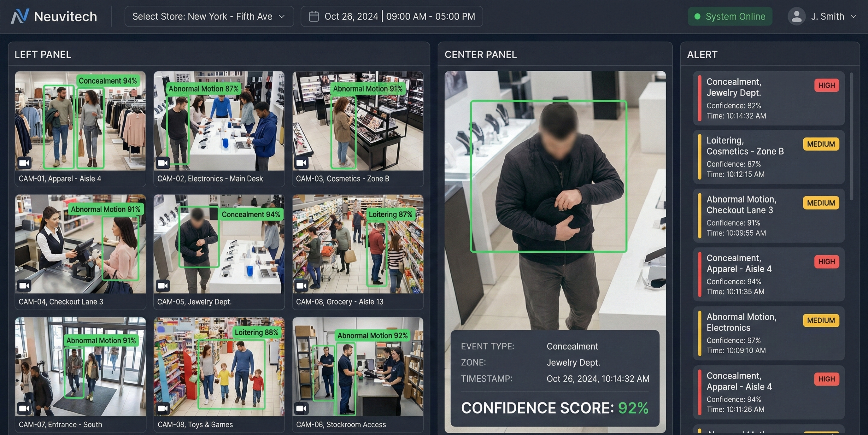Click the camera icon on CAM-07 Entrance feed
Viewport: 868px width, 435px height.
pyautogui.click(x=24, y=409)
